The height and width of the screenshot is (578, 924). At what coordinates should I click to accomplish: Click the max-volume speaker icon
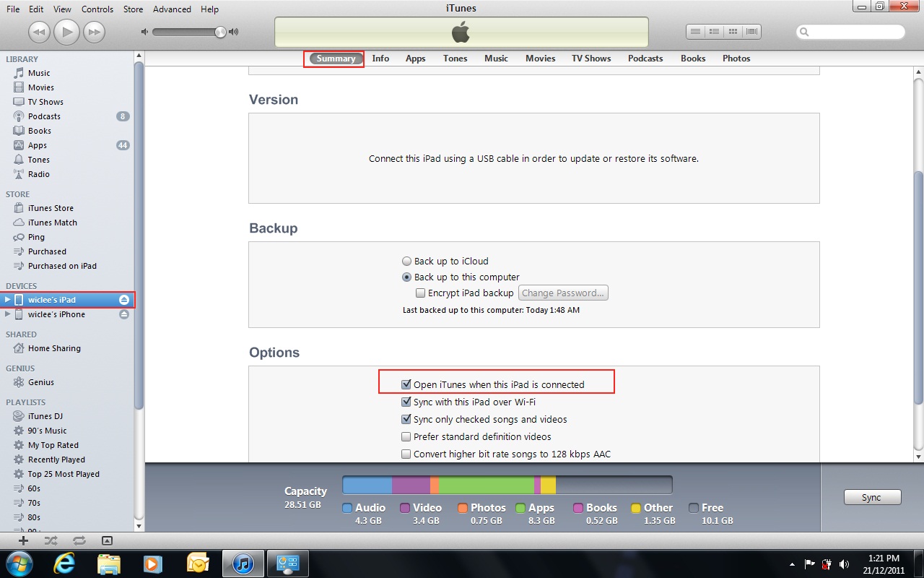(x=233, y=32)
